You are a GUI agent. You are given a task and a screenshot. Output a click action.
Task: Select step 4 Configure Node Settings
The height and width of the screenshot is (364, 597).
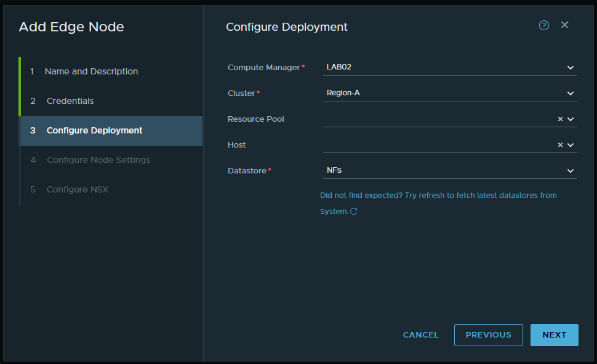tap(98, 160)
